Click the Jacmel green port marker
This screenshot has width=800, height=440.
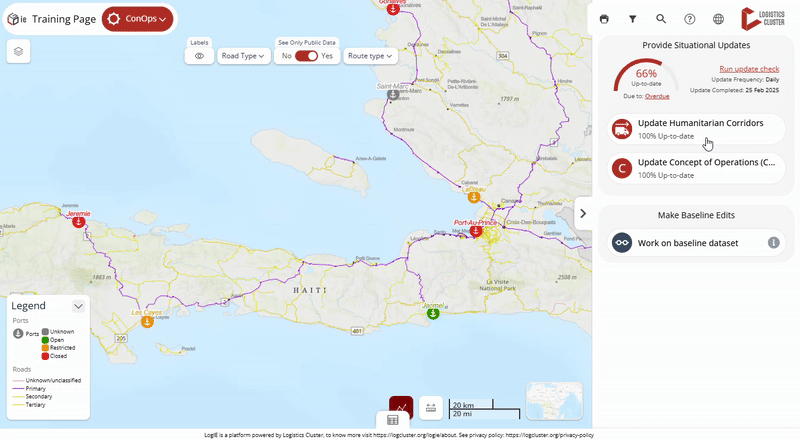433,313
